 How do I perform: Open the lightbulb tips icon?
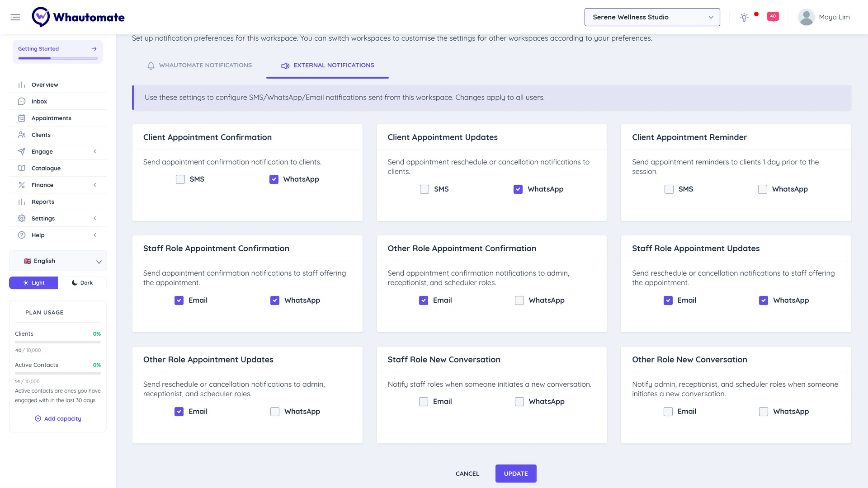(744, 17)
